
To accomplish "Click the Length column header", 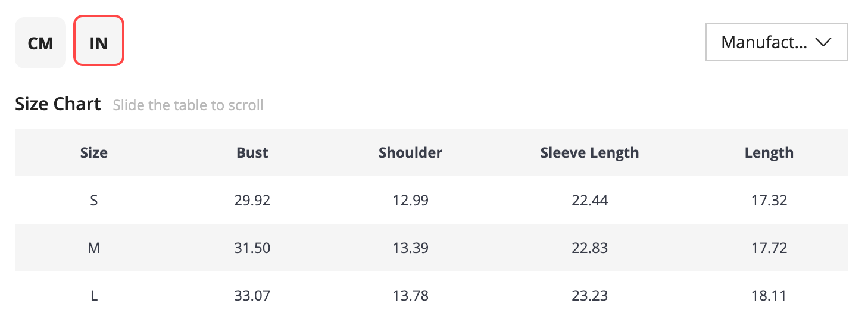I will point(769,153).
